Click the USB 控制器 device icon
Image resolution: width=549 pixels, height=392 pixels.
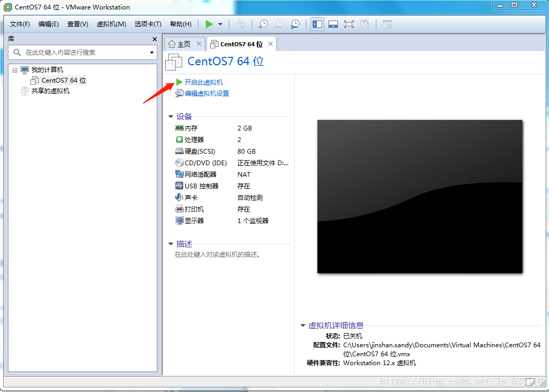pos(179,186)
